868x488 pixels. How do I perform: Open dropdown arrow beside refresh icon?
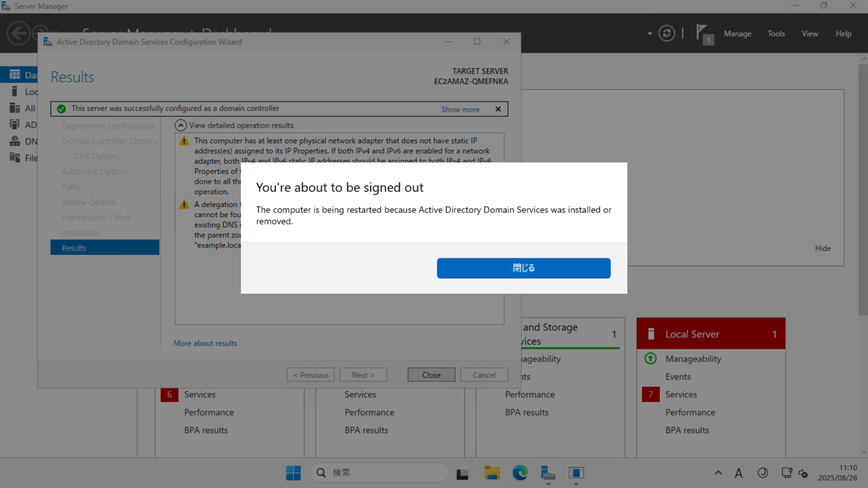click(649, 34)
